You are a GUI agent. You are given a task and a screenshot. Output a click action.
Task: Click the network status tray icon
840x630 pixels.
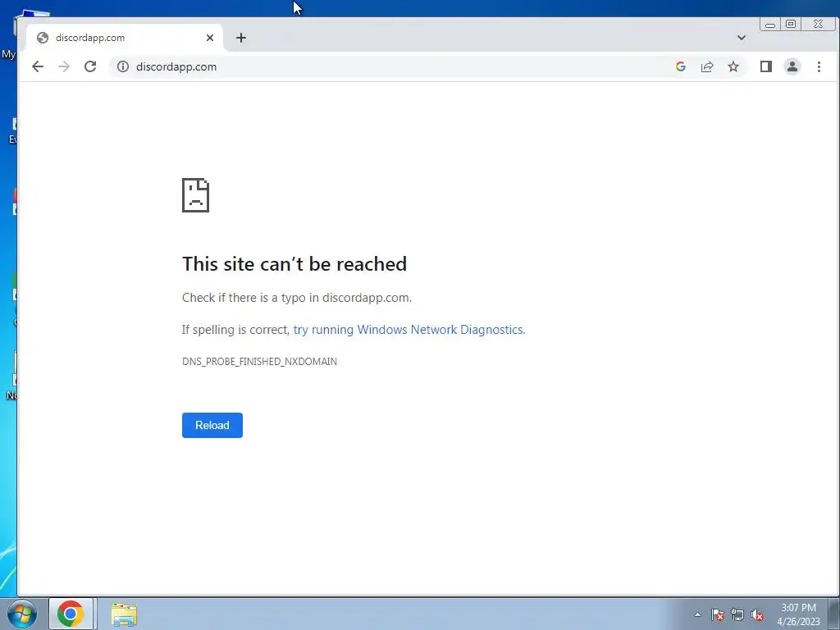tap(737, 614)
